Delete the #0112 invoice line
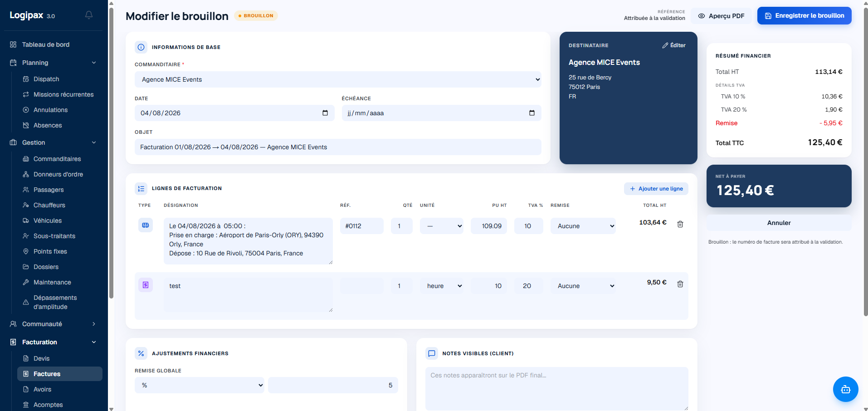This screenshot has height=411, width=868. tap(680, 224)
